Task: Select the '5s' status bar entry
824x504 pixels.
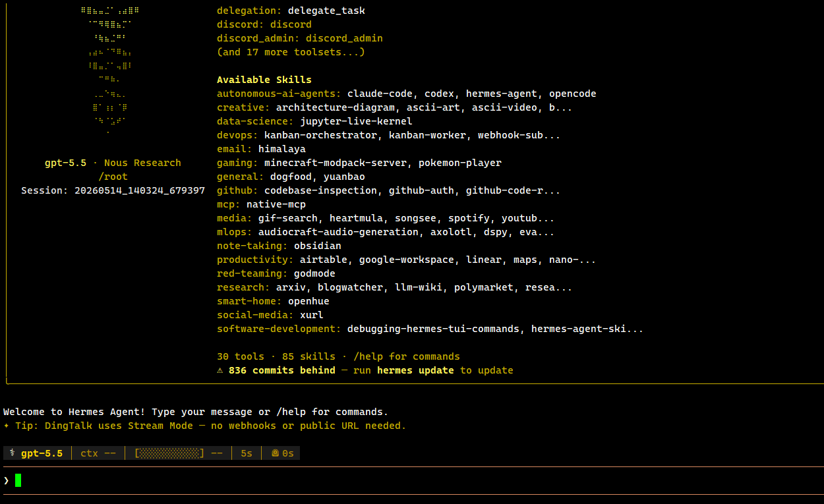Action: click(x=247, y=453)
